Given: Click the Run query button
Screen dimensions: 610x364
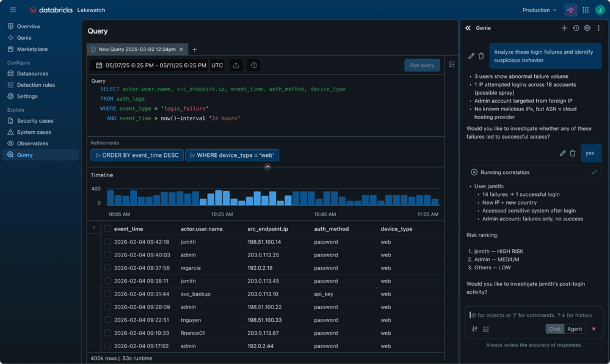Looking at the screenshot, I should click(422, 65).
